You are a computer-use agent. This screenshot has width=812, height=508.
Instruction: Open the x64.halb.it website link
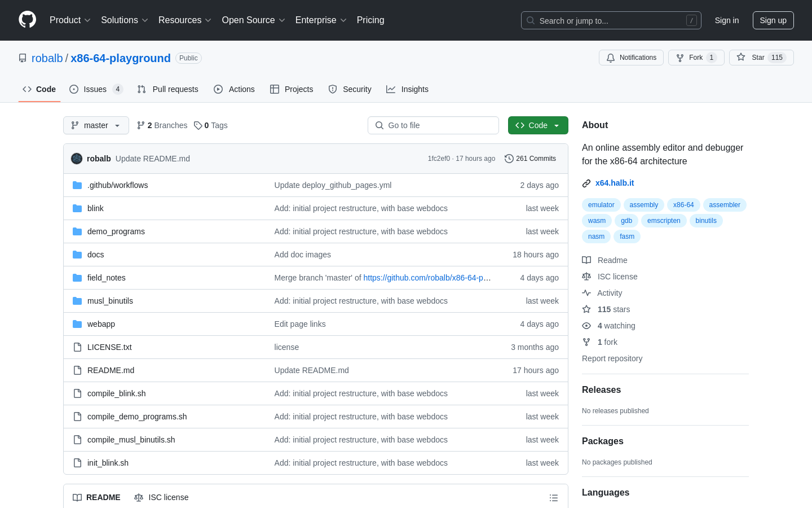point(615,183)
